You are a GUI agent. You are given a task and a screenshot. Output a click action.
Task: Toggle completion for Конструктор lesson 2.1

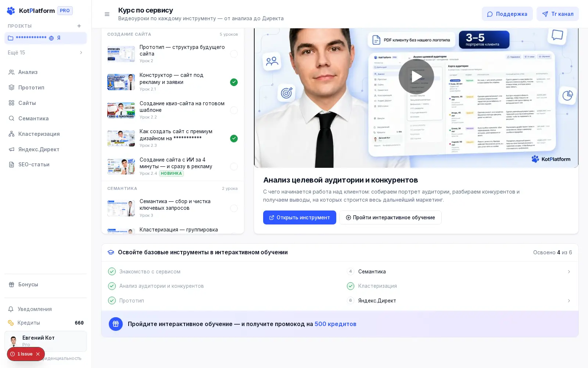[x=234, y=82]
